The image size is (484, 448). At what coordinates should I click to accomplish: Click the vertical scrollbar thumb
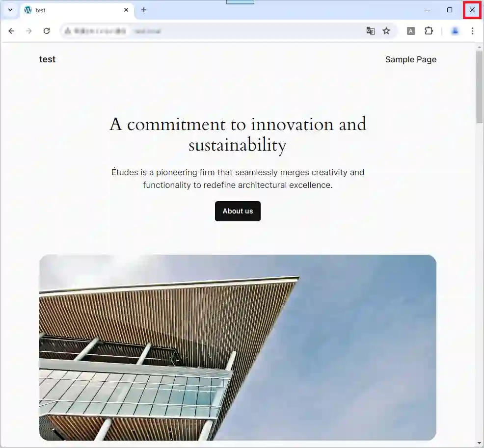tap(480, 87)
